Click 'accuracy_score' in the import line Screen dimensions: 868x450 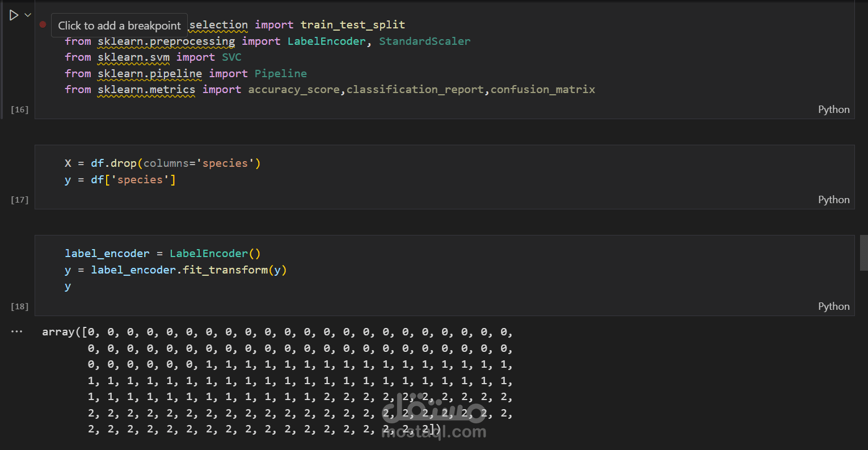pyautogui.click(x=294, y=90)
